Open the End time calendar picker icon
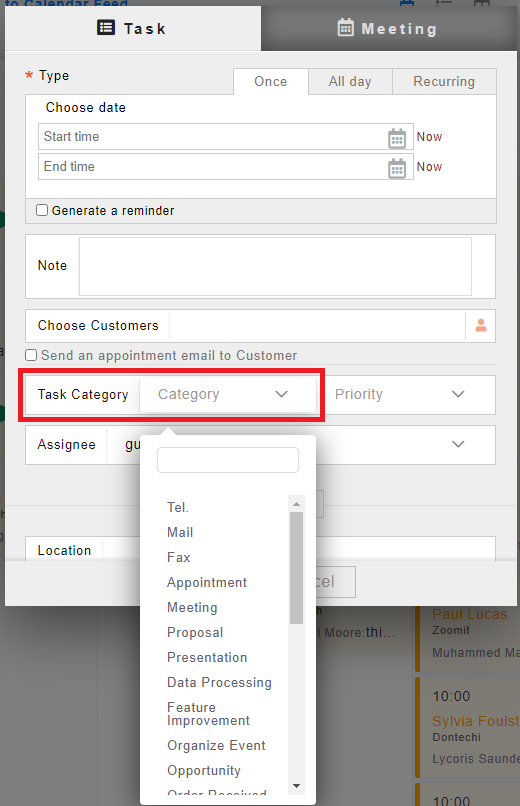 tap(397, 168)
